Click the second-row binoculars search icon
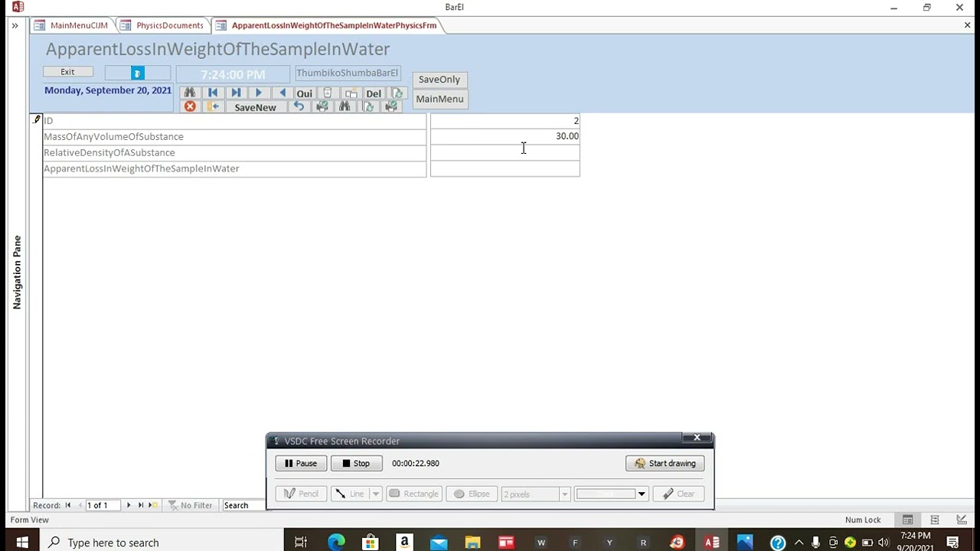 345,106
